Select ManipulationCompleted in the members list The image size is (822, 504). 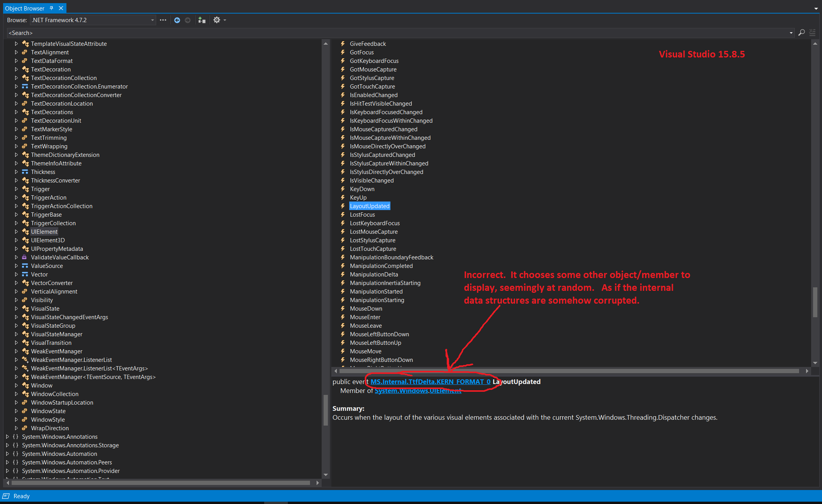point(381,266)
